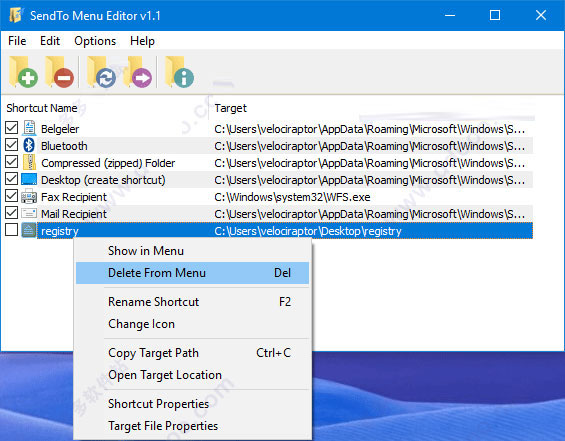Select the Bluetooth icon in the list
This screenshot has width=565, height=441.
point(29,146)
